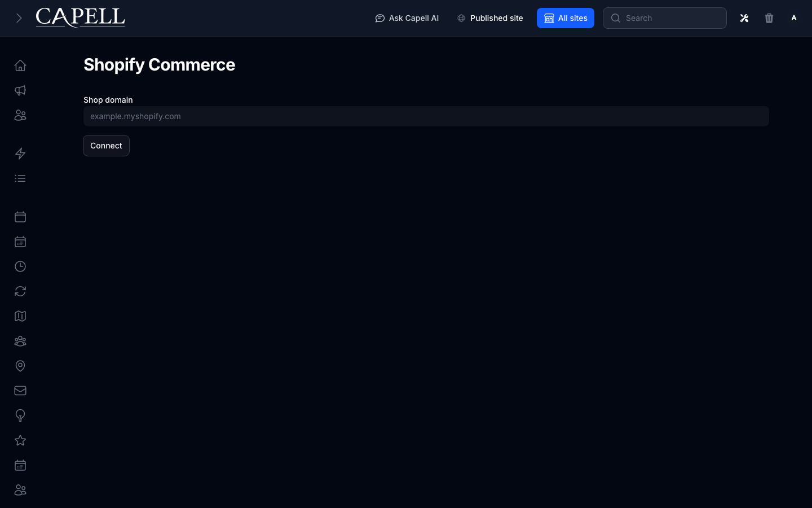Open the folded map icon
Viewport: 812px width, 508px height.
click(20, 316)
